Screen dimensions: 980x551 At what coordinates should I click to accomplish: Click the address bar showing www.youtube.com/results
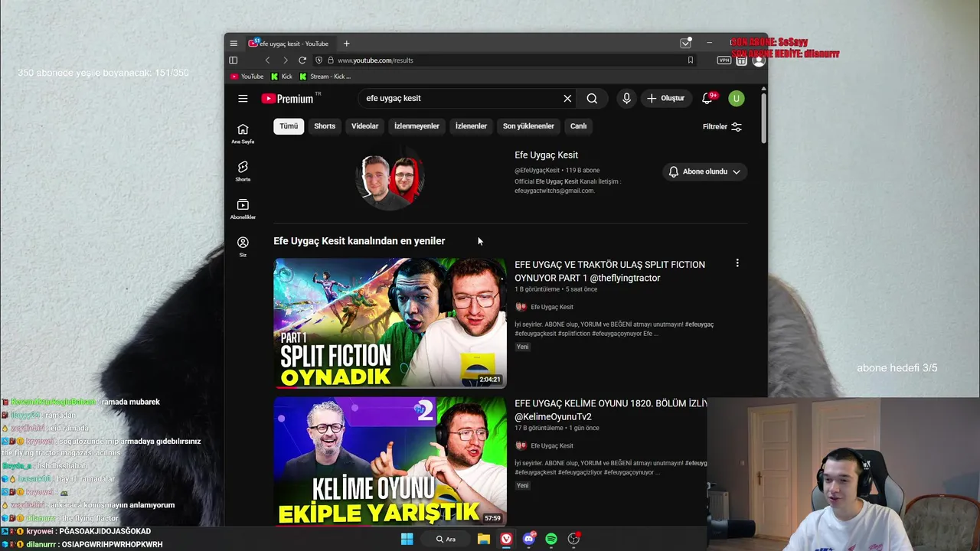pos(505,60)
